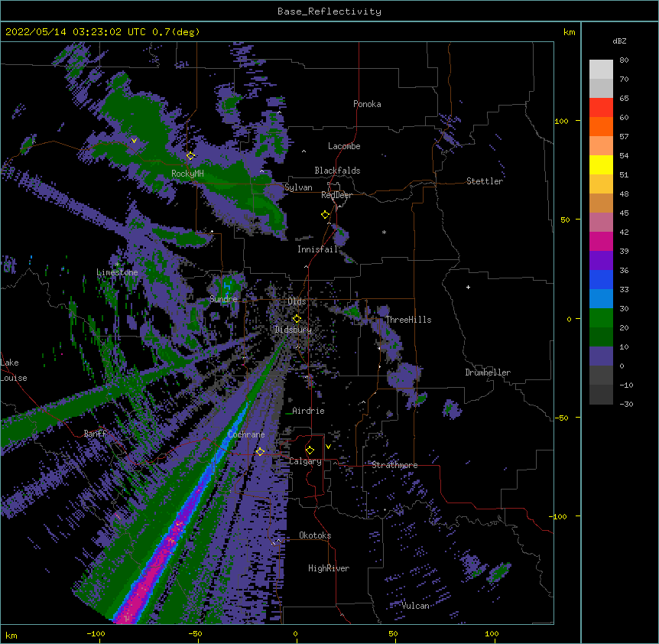Click the yellow marker south of RedDeer
659x644 pixels.
pos(325,215)
